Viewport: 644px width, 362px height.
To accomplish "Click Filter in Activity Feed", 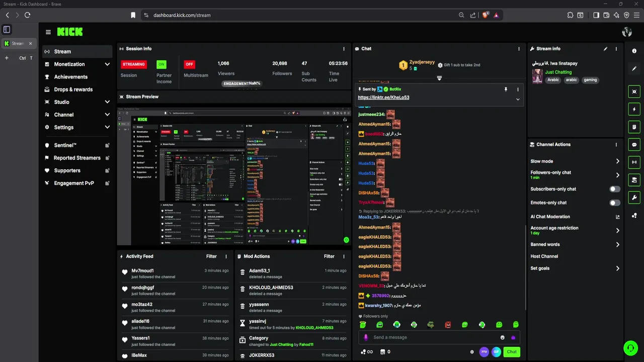I will tap(211, 256).
